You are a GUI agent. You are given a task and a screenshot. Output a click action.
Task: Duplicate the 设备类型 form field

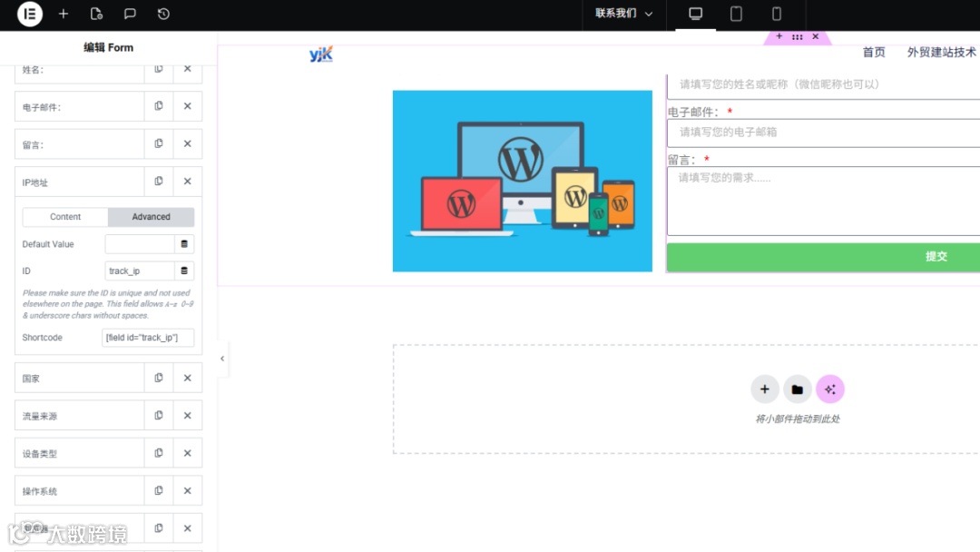[x=159, y=453]
